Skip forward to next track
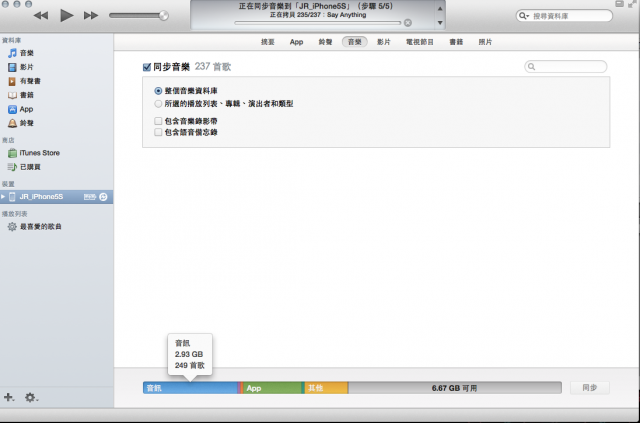 91,16
